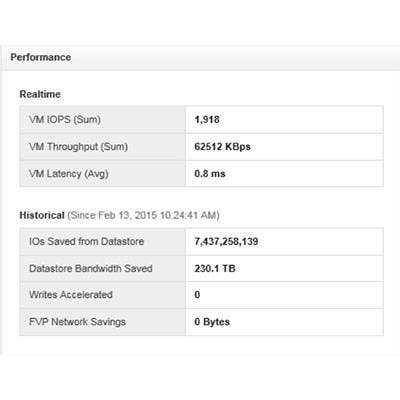Click the Historical section heading
Viewport: 400px width, 400px height.
pyautogui.click(x=42, y=215)
